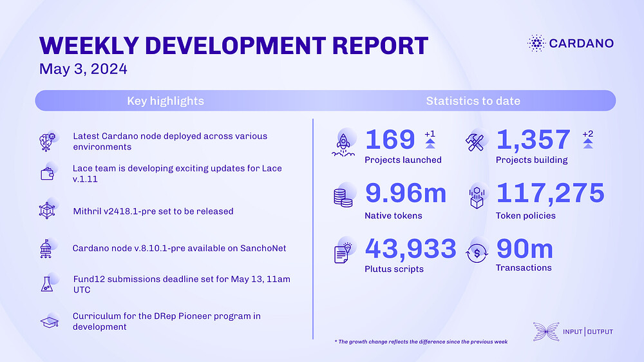Select the Statistics to date header

(x=473, y=100)
